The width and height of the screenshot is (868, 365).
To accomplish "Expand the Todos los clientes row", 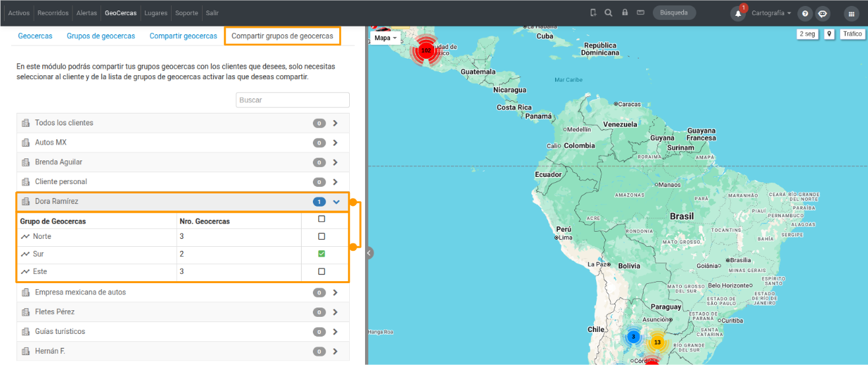I will (335, 123).
